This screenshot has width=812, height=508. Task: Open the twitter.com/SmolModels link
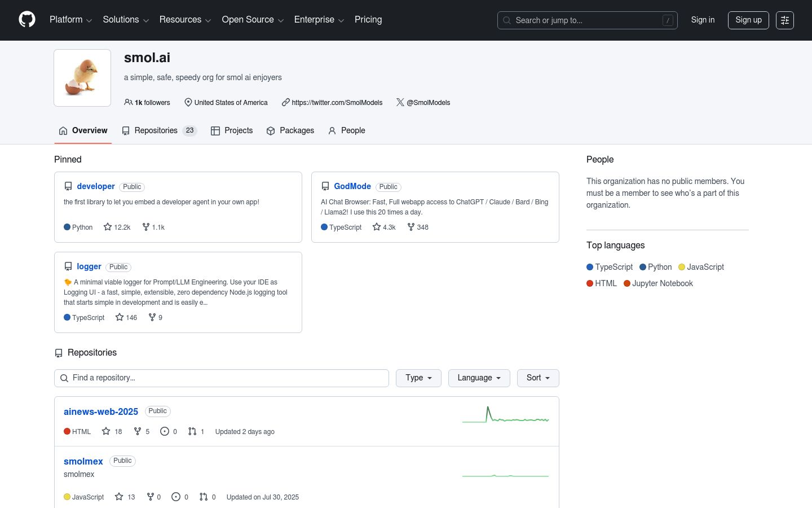tap(337, 103)
